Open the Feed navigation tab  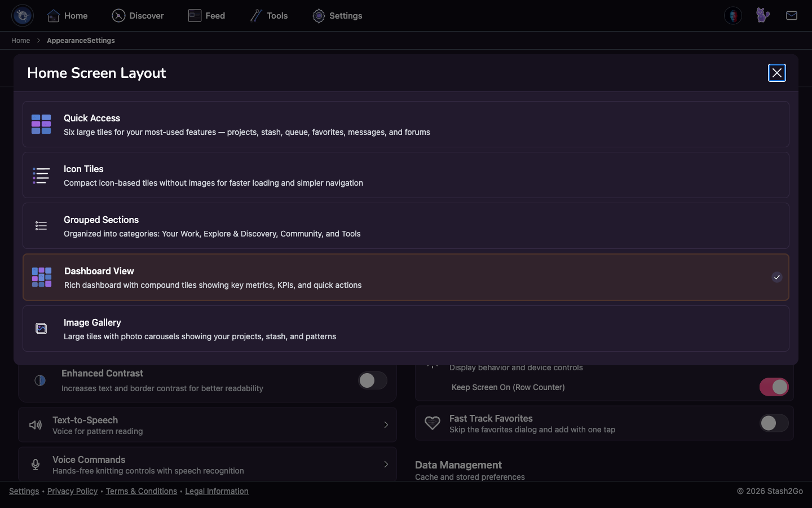(x=206, y=16)
